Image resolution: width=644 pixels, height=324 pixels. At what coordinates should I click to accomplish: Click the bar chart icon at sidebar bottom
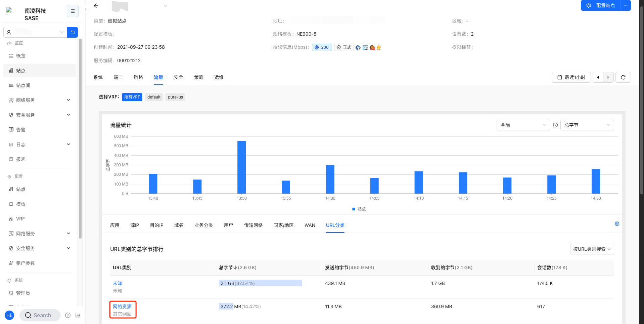[78, 315]
